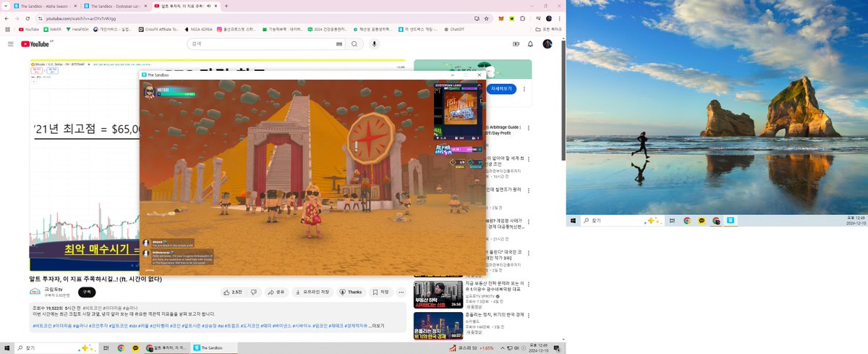Click Windows Start button on left taskbar
This screenshot has height=354, width=868.
(x=7, y=348)
